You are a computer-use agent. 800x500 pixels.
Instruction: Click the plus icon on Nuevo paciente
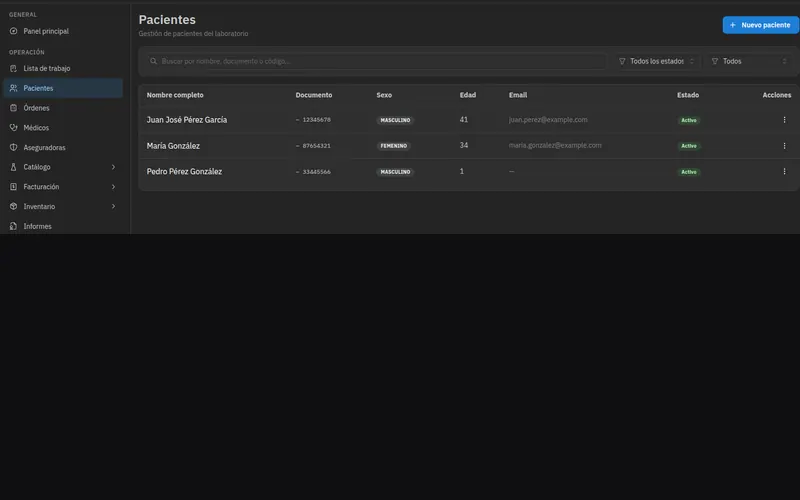pyautogui.click(x=733, y=25)
